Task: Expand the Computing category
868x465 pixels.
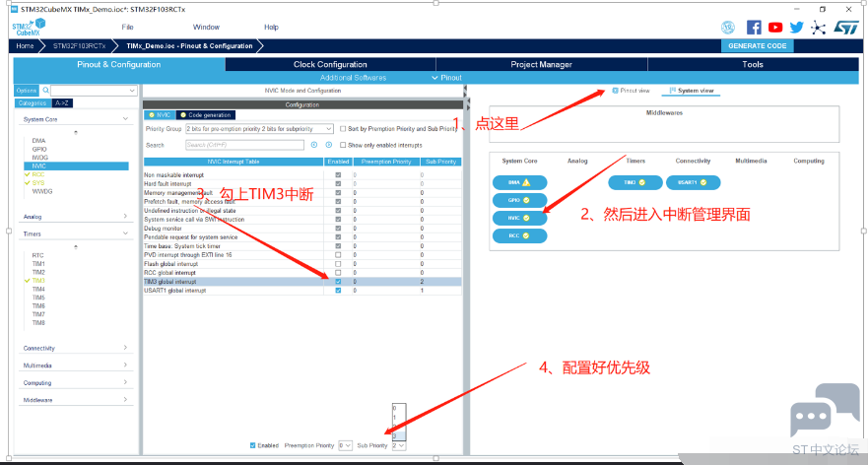Action: point(126,382)
